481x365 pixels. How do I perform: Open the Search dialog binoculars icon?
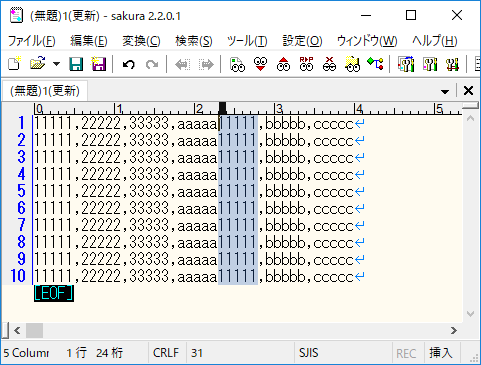237,64
